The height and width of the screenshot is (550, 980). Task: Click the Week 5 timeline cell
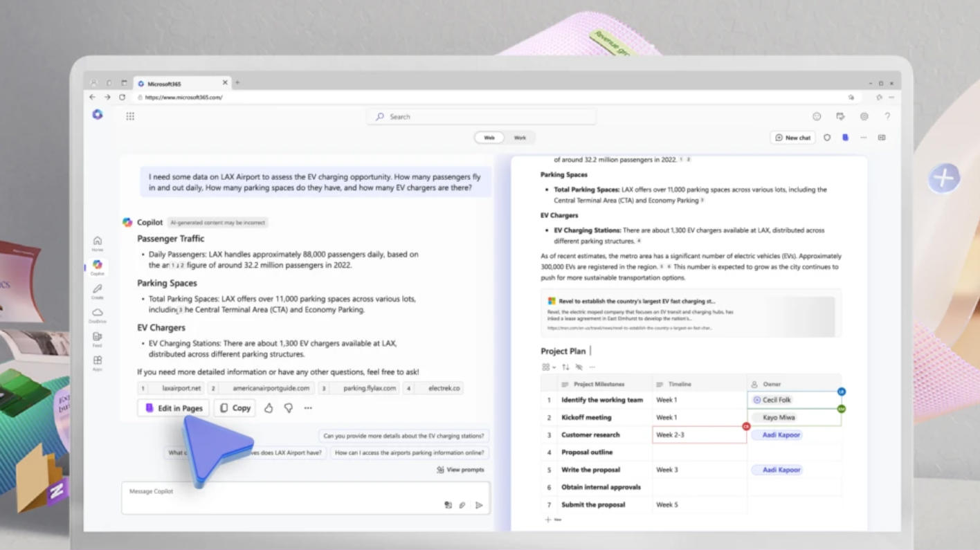click(700, 505)
